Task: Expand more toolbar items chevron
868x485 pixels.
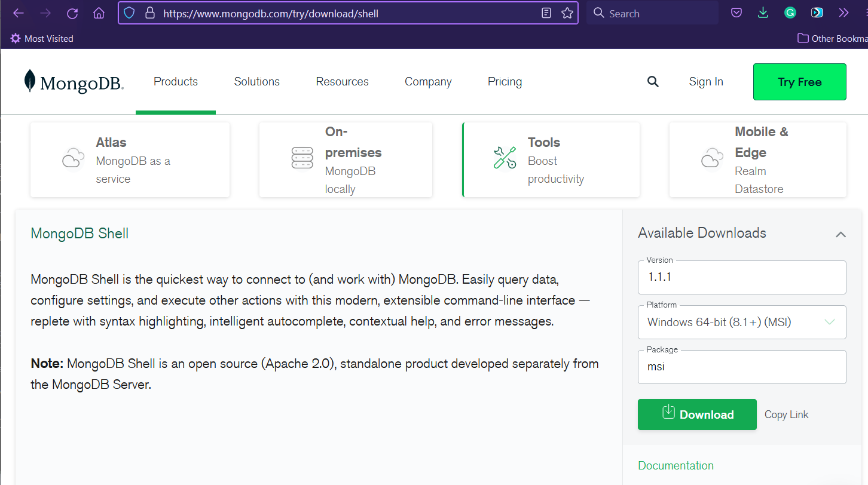Action: coord(843,13)
